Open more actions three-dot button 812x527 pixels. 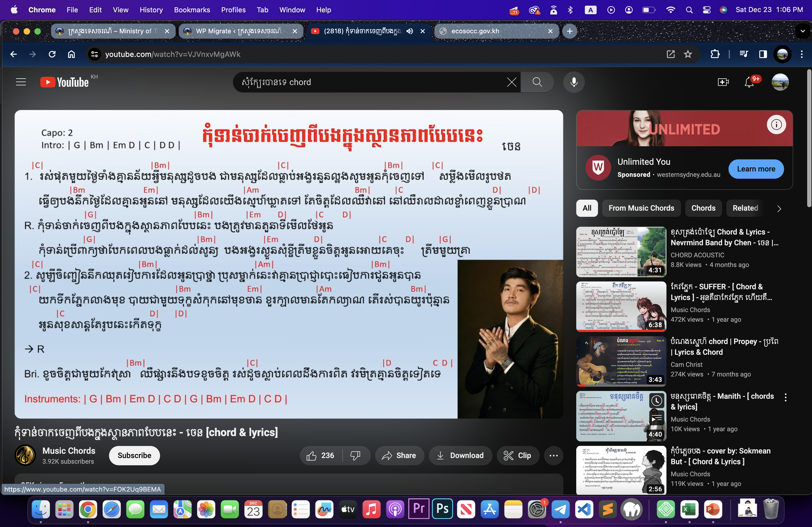coord(553,455)
